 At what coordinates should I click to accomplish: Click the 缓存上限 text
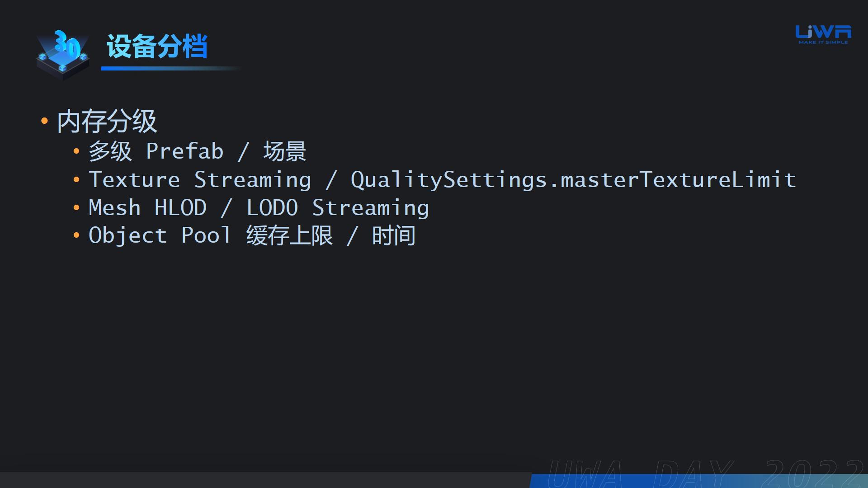pyautogui.click(x=289, y=236)
